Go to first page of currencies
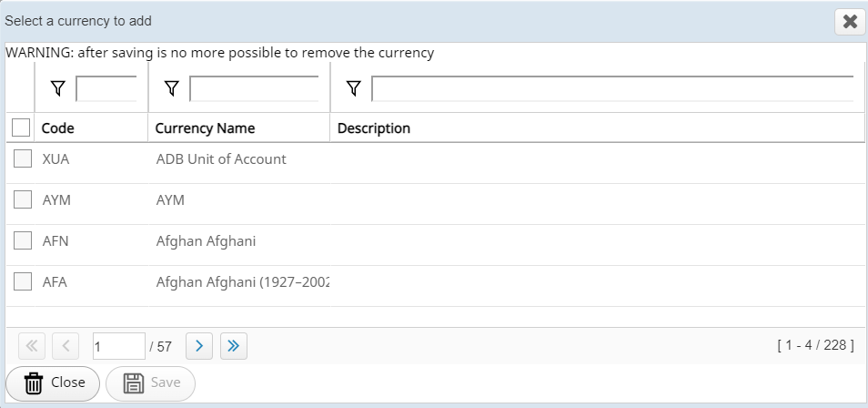This screenshot has height=408, width=868. (x=31, y=346)
